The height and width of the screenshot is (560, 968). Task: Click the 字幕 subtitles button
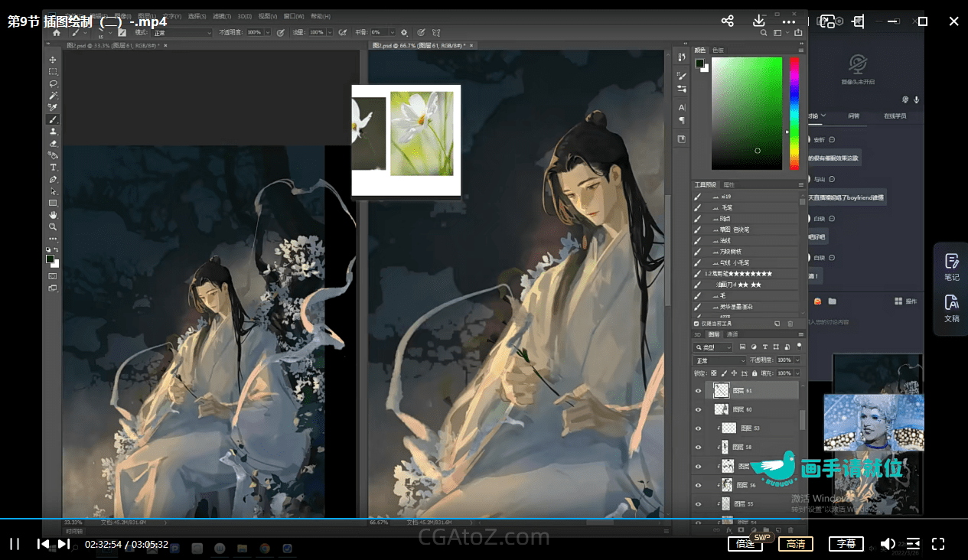click(x=846, y=544)
